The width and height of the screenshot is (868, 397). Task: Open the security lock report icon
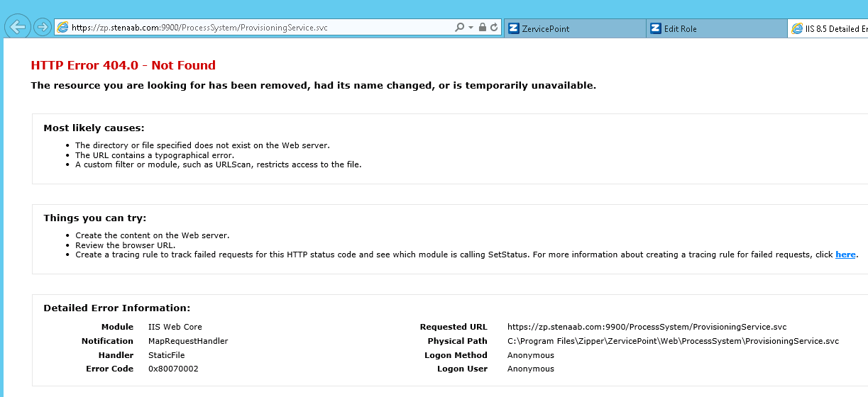point(482,28)
